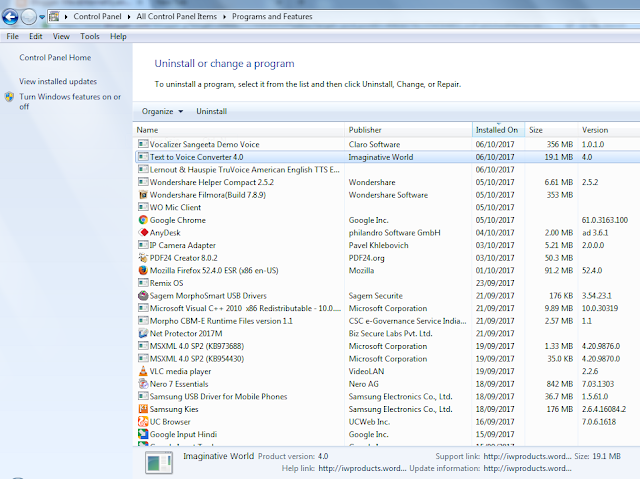Click the Forward navigation arrow button
Screen dimensions: 640x479
point(29,17)
